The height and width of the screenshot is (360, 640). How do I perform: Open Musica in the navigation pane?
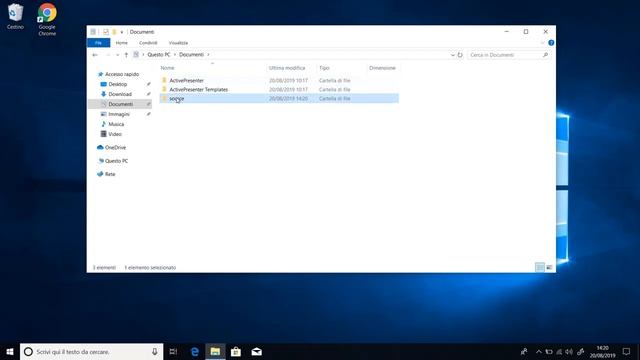click(x=116, y=124)
